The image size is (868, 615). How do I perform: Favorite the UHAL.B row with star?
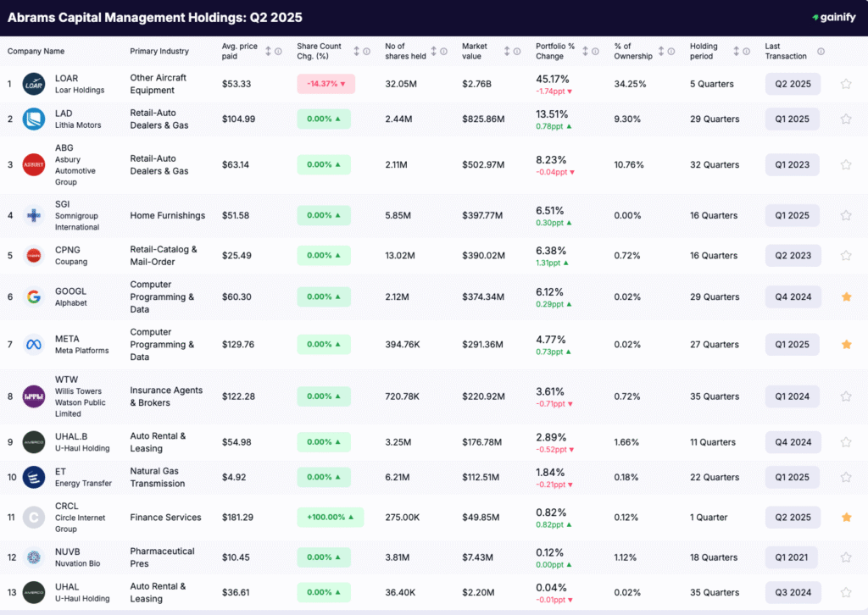pyautogui.click(x=846, y=442)
